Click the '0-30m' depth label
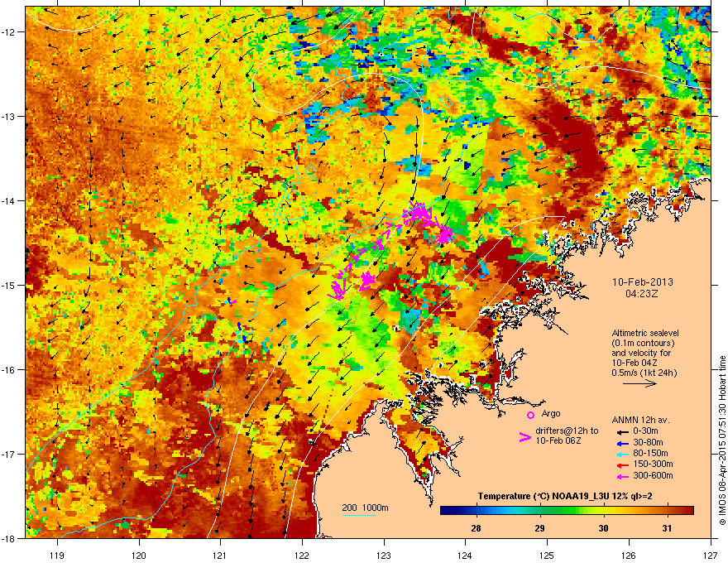Image resolution: width=728 pixels, height=563 pixels. point(645,431)
